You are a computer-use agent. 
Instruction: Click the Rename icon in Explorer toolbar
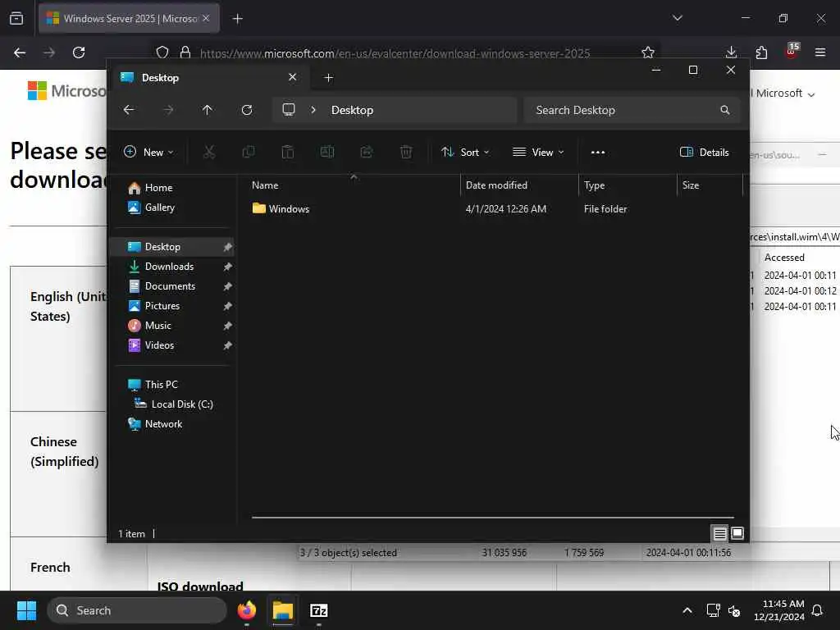pyautogui.click(x=326, y=152)
